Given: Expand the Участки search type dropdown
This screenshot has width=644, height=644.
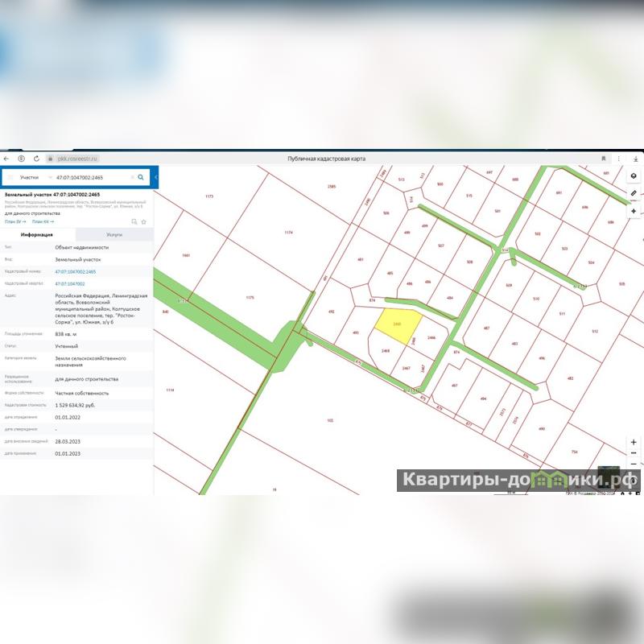Looking at the screenshot, I should pyautogui.click(x=32, y=176).
